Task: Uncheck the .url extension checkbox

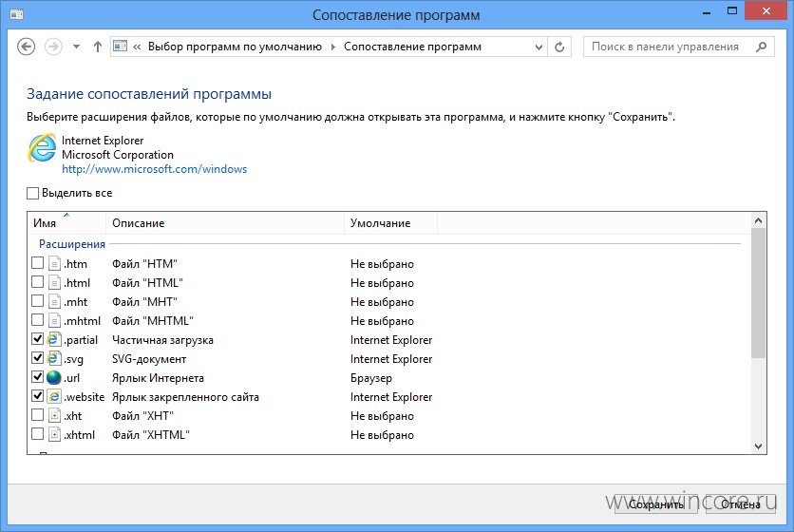Action: (37, 377)
